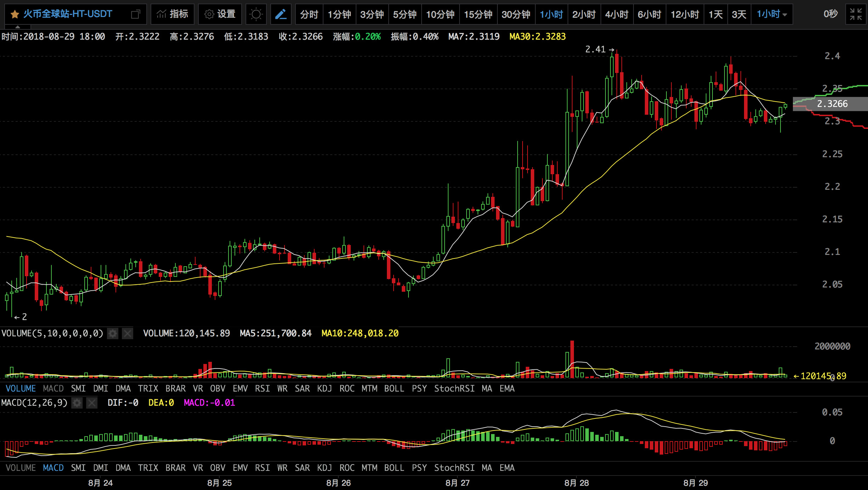Open MACD indicator settings gear
The image size is (868, 490).
click(77, 403)
